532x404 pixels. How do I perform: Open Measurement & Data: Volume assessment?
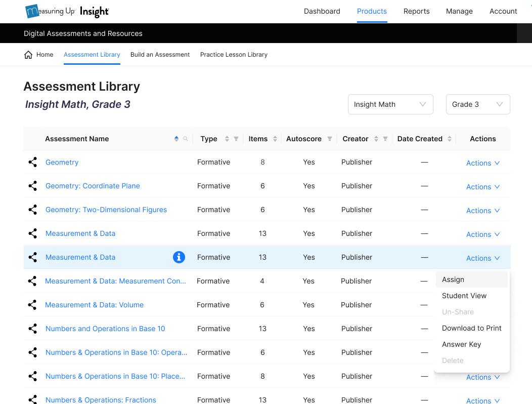[95, 305]
